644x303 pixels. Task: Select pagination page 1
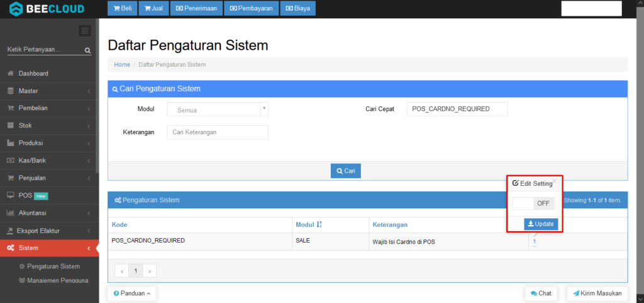[136, 271]
